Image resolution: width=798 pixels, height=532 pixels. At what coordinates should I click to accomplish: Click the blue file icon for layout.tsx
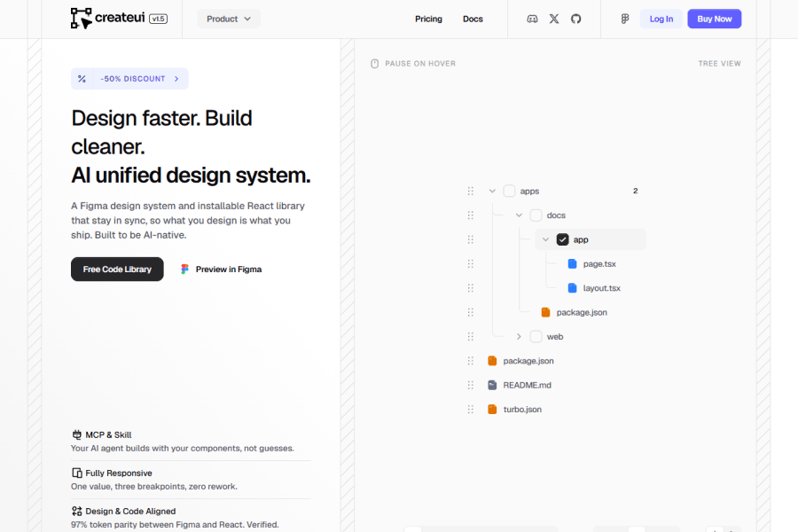[572, 288]
